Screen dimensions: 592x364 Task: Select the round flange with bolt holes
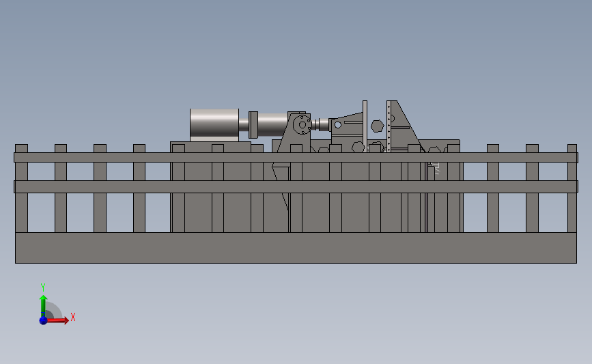(302, 124)
